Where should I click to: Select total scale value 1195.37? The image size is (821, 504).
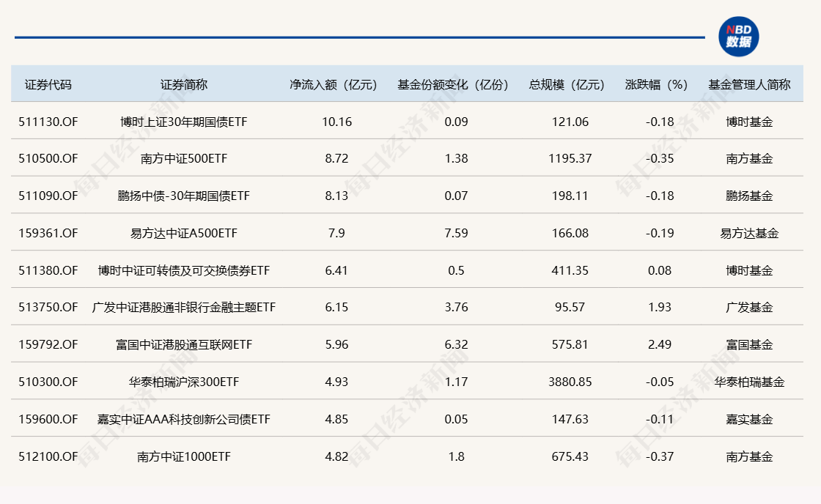[570, 158]
